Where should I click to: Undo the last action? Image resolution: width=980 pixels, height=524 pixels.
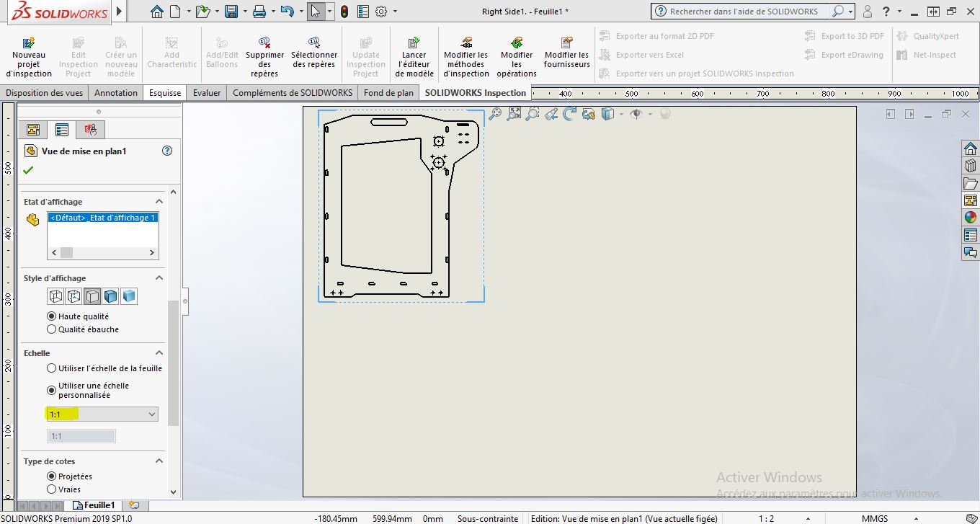[x=287, y=12]
